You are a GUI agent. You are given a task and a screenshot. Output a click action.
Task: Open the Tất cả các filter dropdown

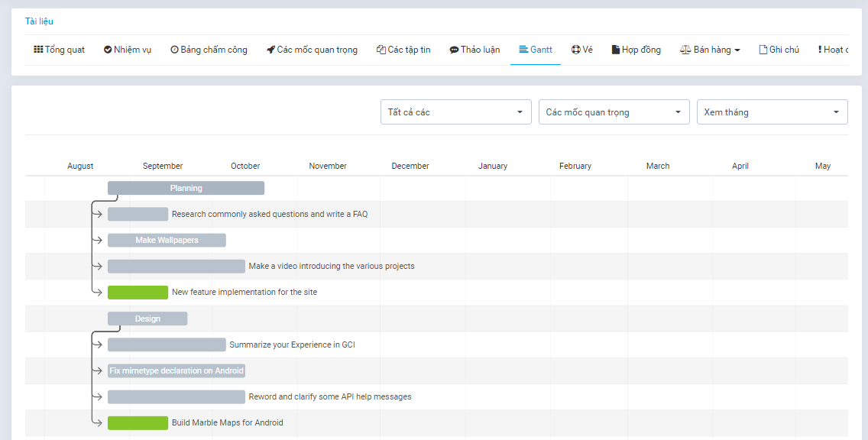[x=455, y=112]
